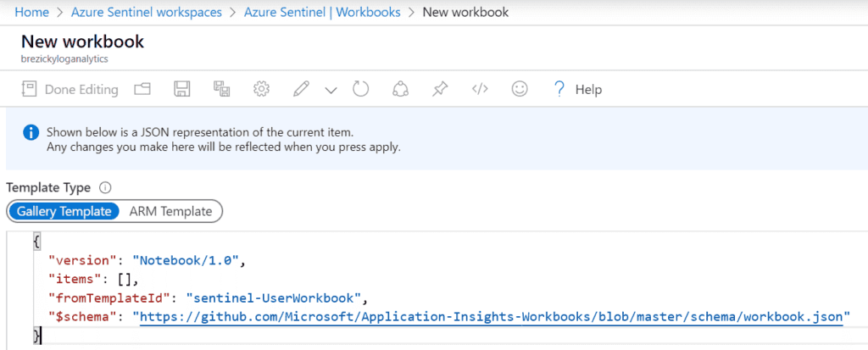Viewport: 868px width, 350px height.
Task: Click the New workbook title heading
Action: pos(82,42)
